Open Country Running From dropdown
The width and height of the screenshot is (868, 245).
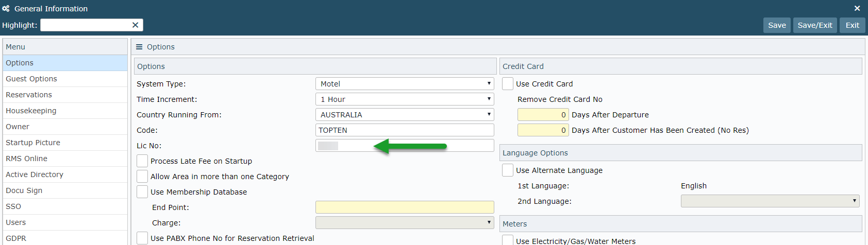pyautogui.click(x=404, y=115)
